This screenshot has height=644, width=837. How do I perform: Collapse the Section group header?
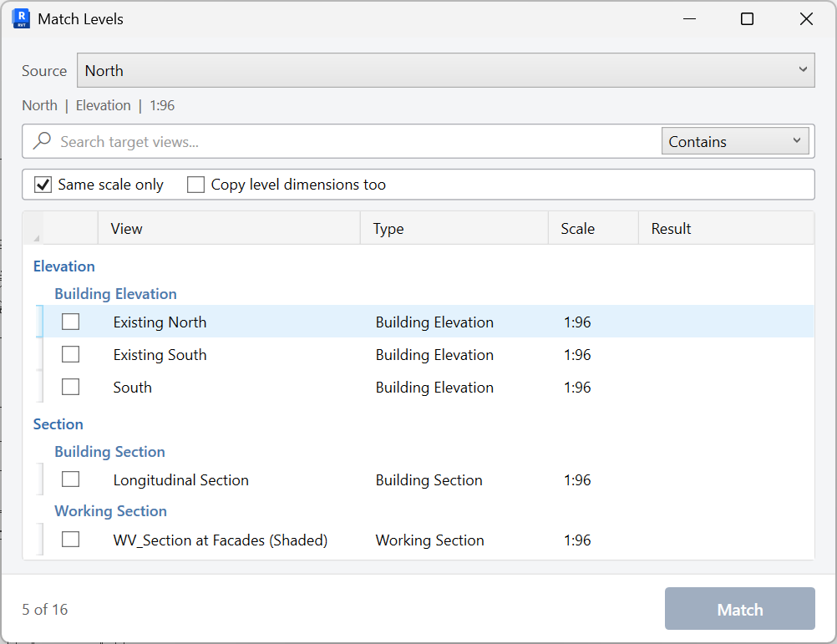58,424
